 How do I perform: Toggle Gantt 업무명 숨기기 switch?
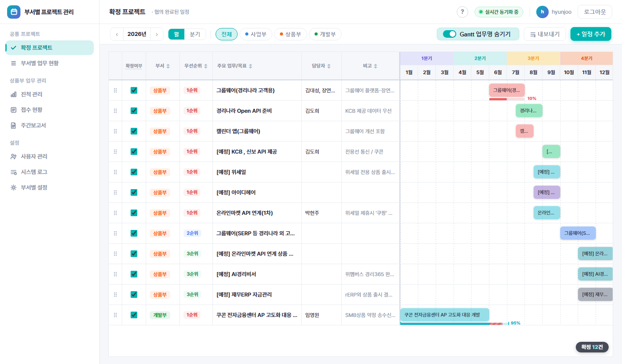pos(450,34)
